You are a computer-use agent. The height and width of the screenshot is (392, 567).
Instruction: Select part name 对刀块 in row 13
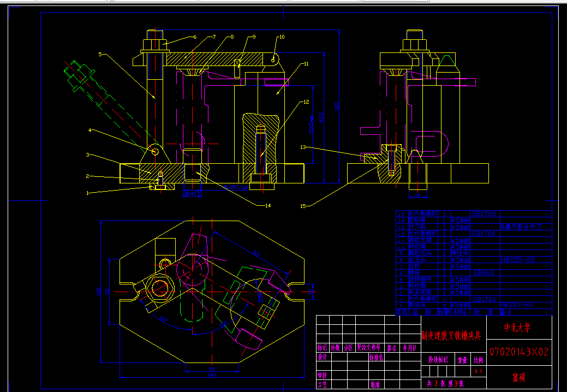coord(417,227)
